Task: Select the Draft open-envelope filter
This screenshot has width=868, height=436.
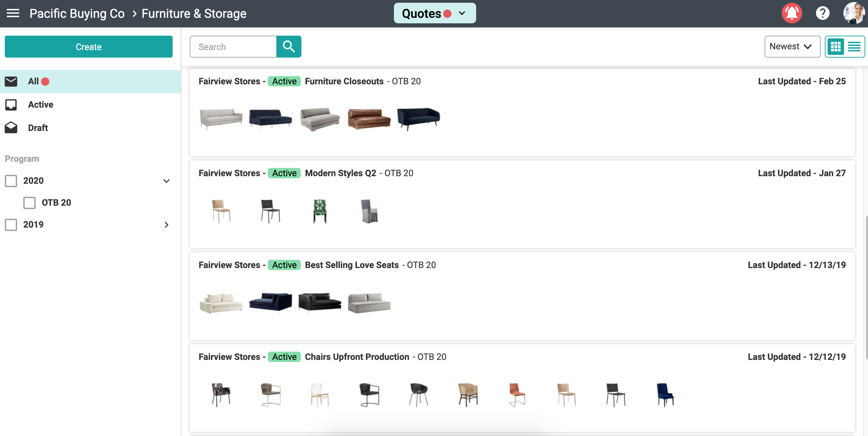Action: tap(38, 128)
